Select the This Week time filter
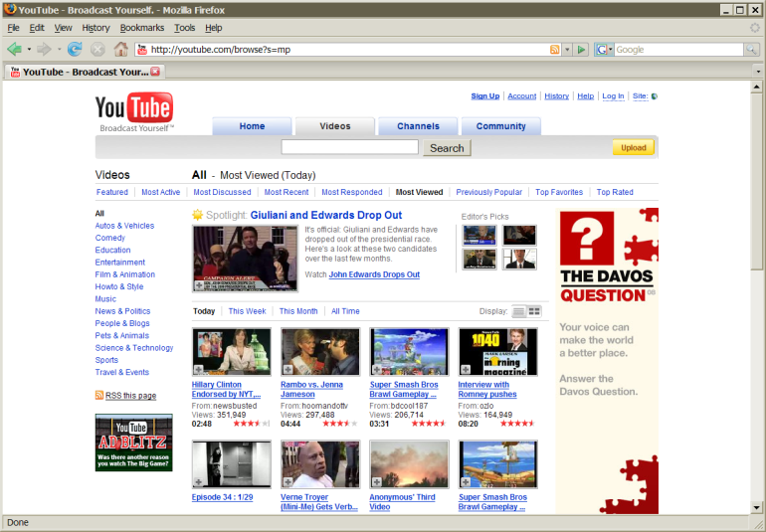Image resolution: width=766 pixels, height=532 pixels. coord(247,311)
